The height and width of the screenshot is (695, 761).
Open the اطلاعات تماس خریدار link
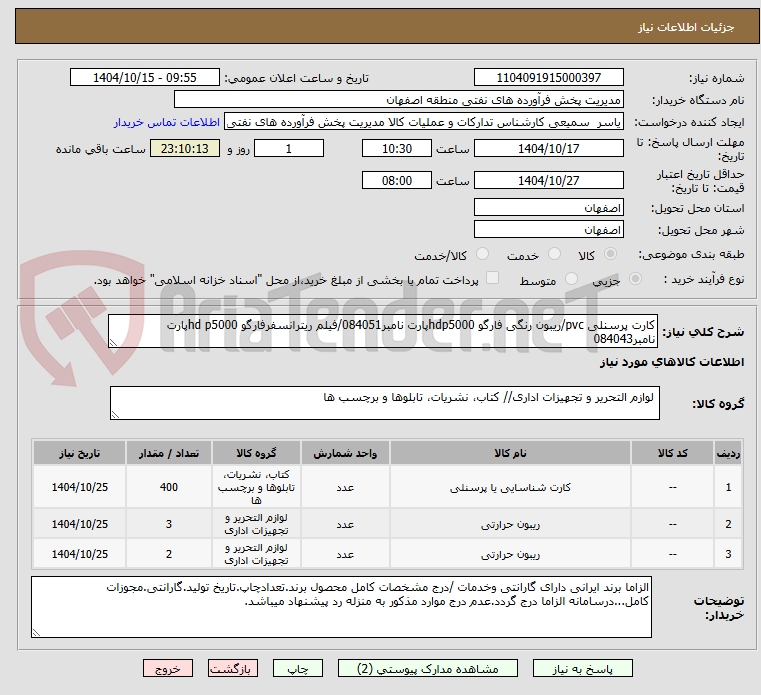(167, 122)
